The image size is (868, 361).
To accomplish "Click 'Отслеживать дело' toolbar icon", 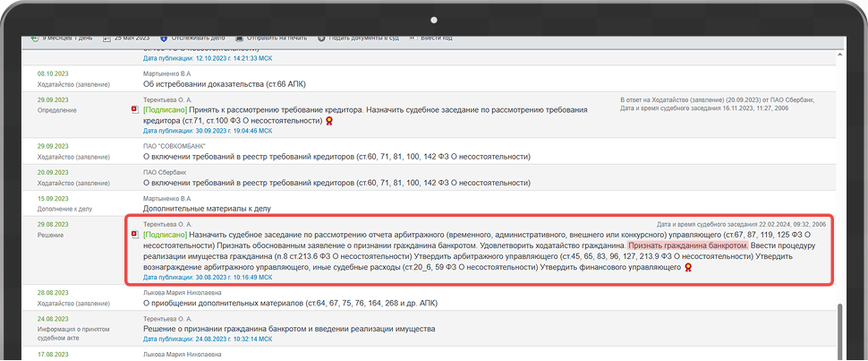I will tap(164, 39).
